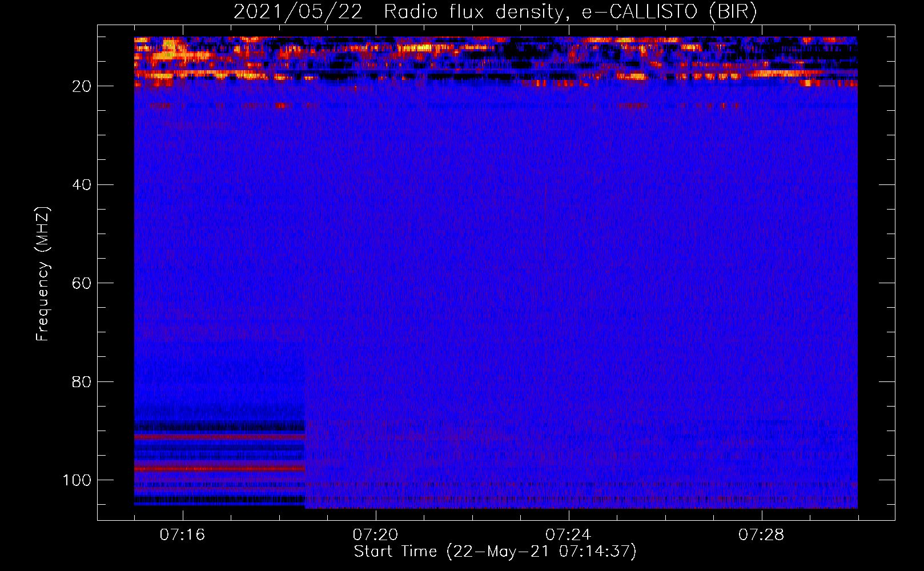Screen dimensions: 924x571
Task: Click the 07:28 time tick label
Action: pos(761,535)
